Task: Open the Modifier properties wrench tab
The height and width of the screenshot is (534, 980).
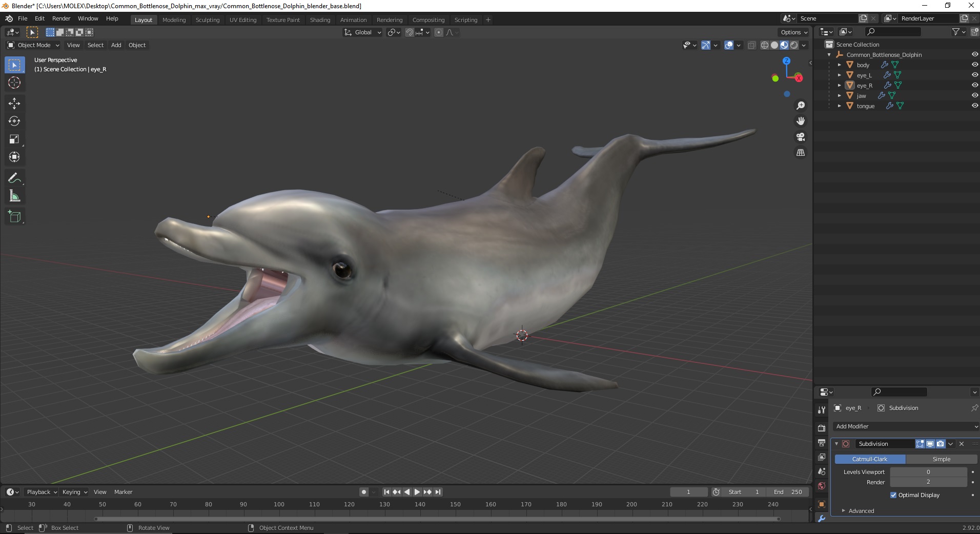Action: [x=822, y=519]
